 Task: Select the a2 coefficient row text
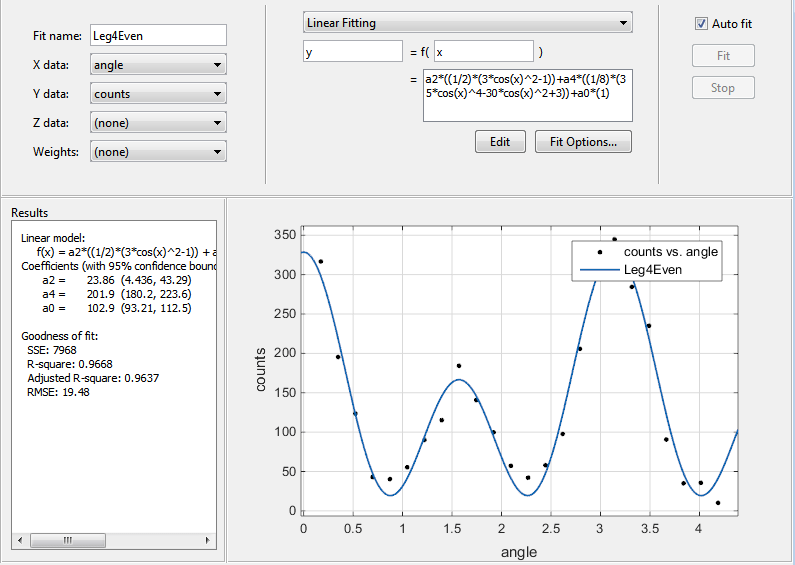point(117,280)
